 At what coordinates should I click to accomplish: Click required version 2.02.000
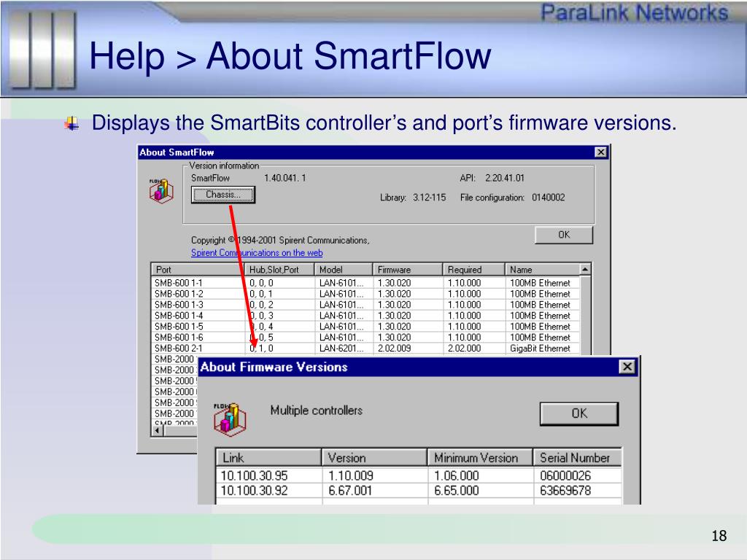point(464,349)
